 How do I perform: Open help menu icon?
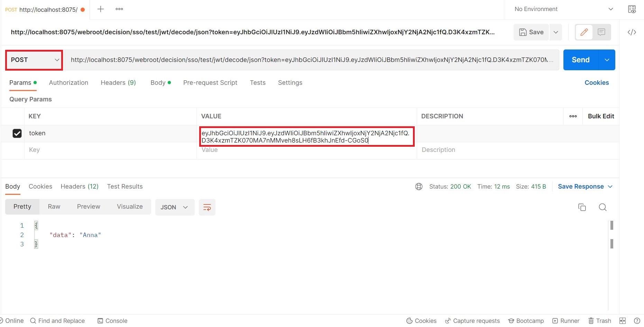point(637,321)
